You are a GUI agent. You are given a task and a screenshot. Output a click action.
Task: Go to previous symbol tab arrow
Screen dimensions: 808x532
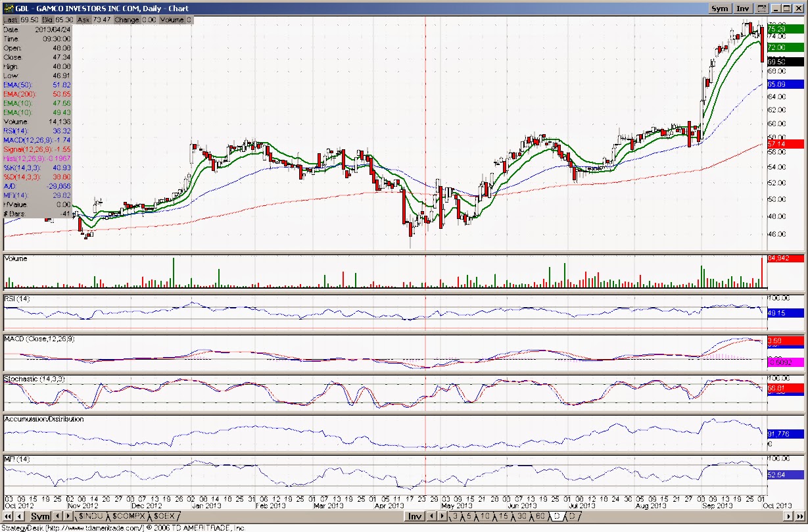pyautogui.click(x=19, y=517)
